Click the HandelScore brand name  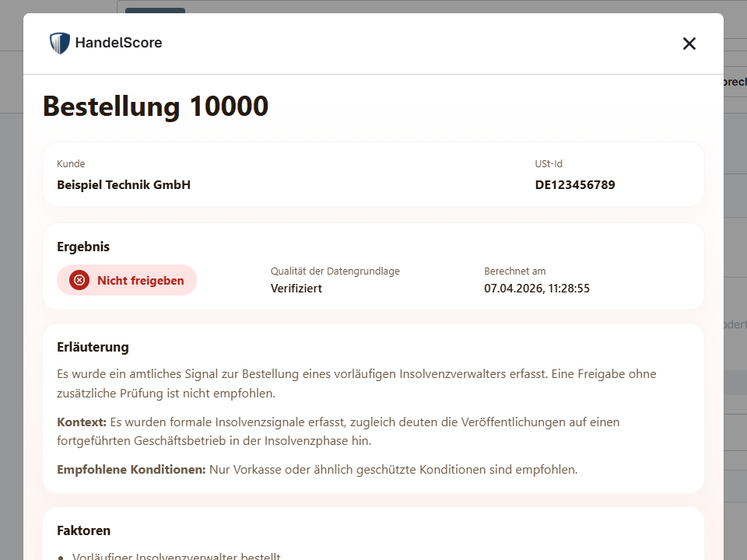[118, 43]
